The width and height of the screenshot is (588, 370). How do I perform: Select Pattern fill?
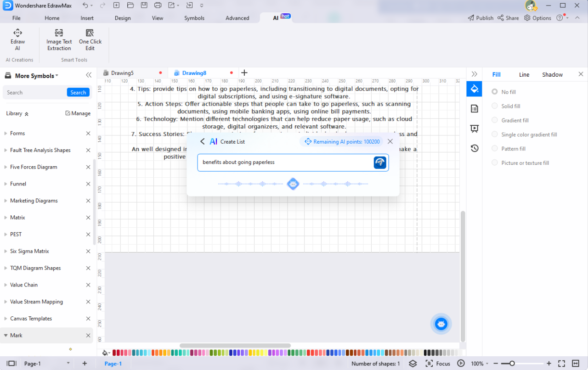coord(494,148)
